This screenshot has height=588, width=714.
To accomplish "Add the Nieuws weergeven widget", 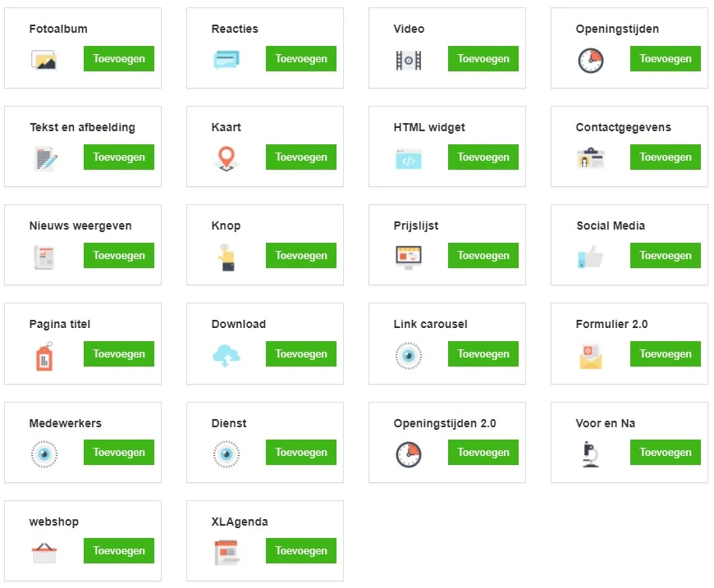I will 119,255.
